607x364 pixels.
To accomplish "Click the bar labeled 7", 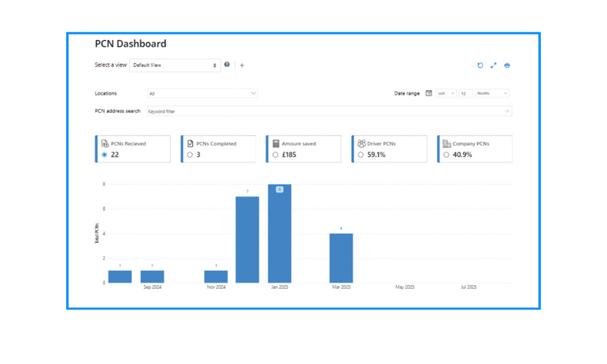I will click(x=247, y=240).
